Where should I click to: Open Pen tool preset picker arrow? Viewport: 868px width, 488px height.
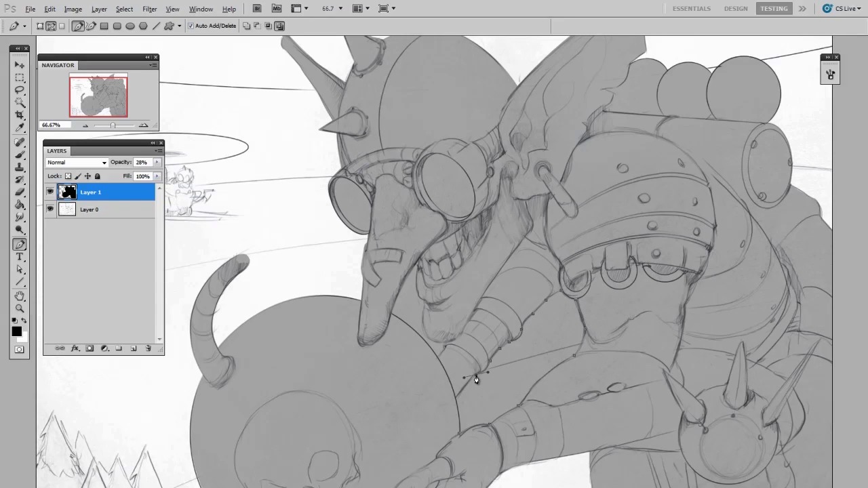(x=24, y=26)
